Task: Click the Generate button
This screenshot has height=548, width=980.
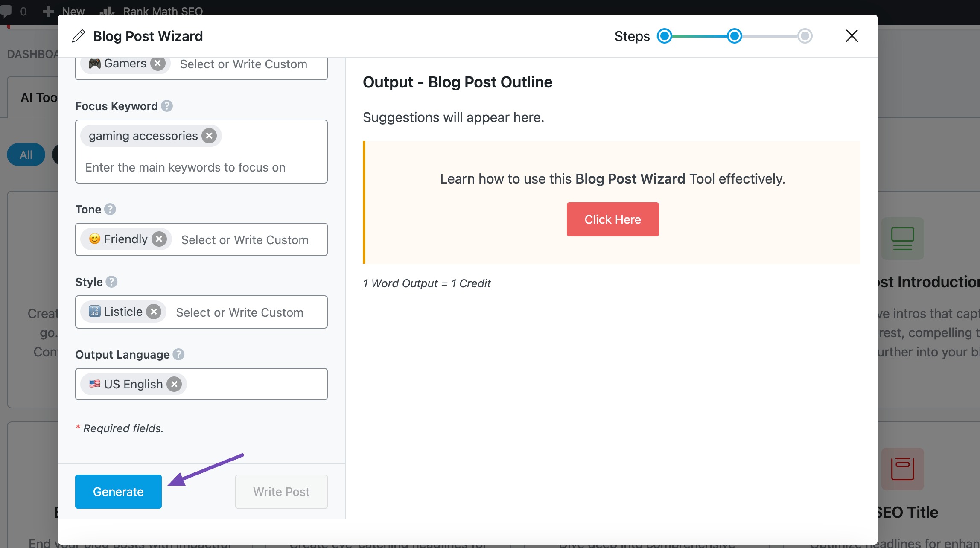Action: pos(118,491)
